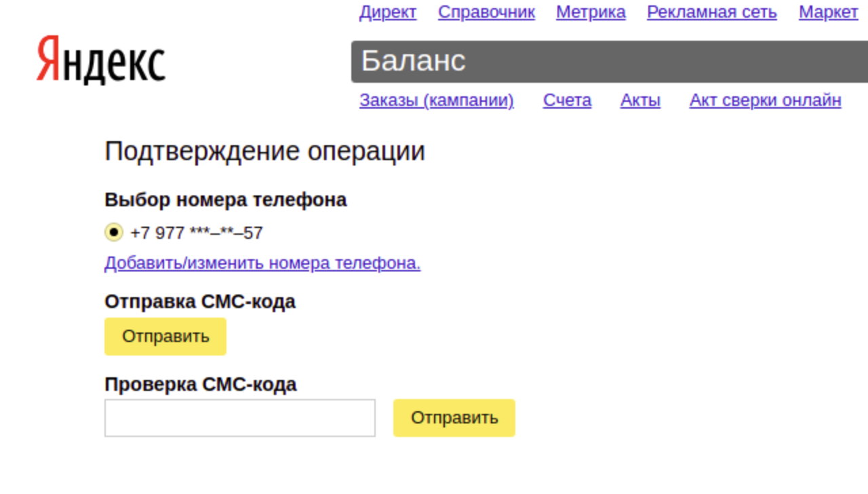Click the Подтверждение операции heading
The image size is (868, 494).
coord(265,151)
